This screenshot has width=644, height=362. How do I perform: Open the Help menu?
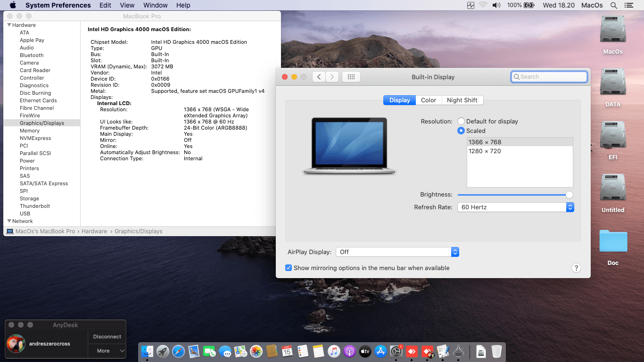click(x=183, y=5)
